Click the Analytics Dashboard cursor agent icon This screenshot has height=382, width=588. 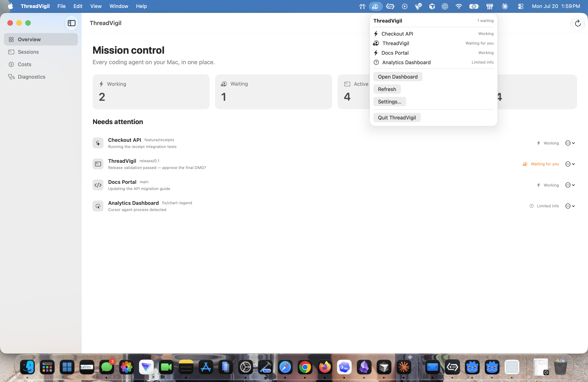point(98,206)
